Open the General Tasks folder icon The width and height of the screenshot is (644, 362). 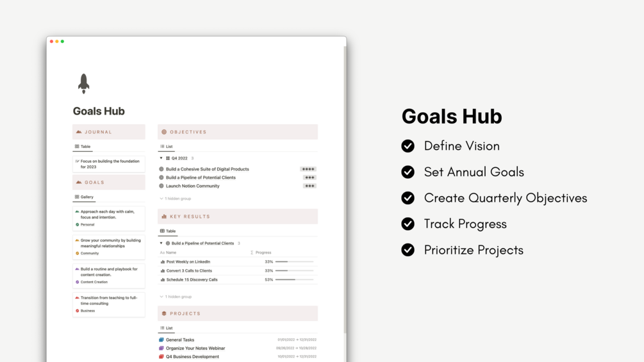pos(161,340)
